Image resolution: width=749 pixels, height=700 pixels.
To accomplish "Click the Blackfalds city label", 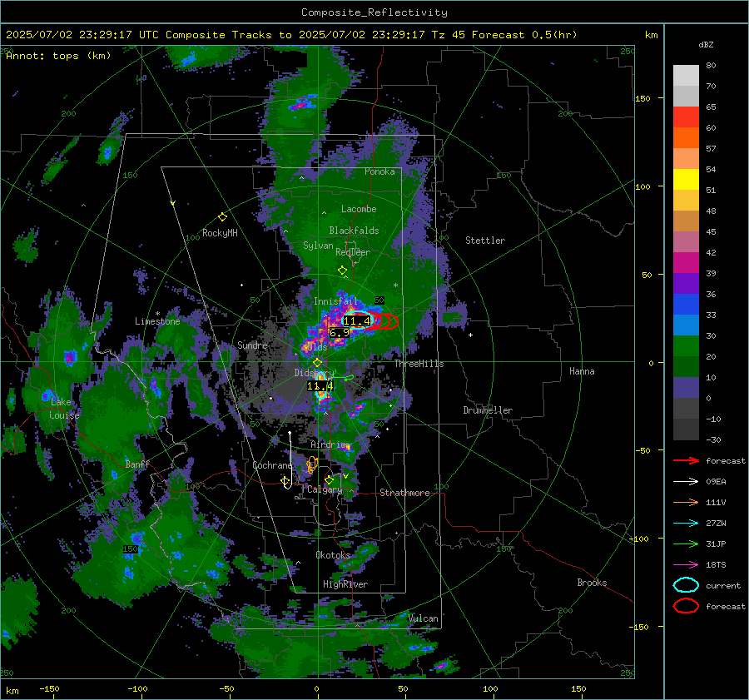I will [354, 231].
